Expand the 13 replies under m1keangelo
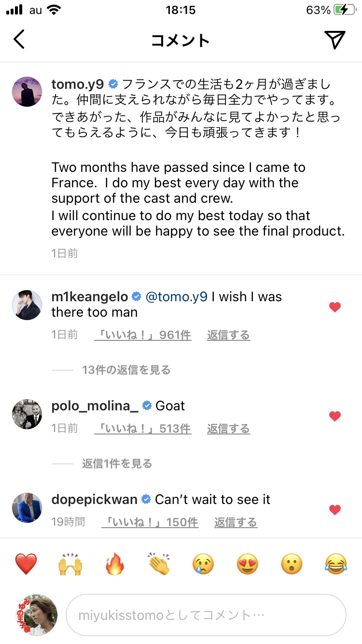The width and height of the screenshot is (362, 644). (x=126, y=370)
